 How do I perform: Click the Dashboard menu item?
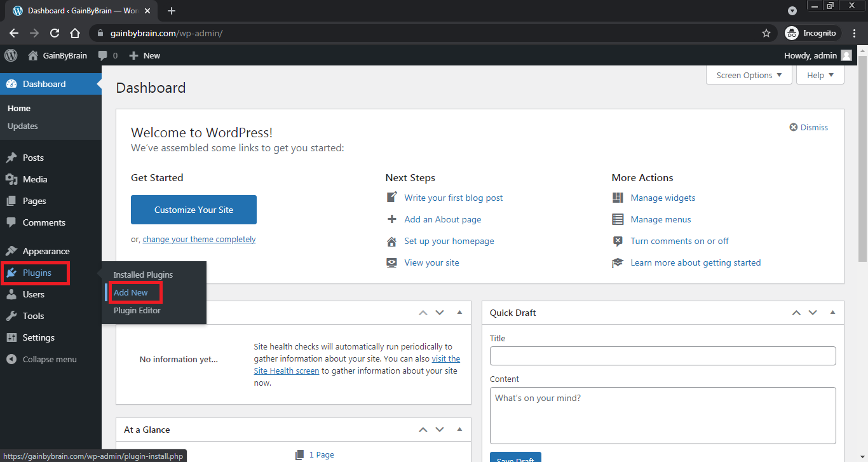click(51, 84)
